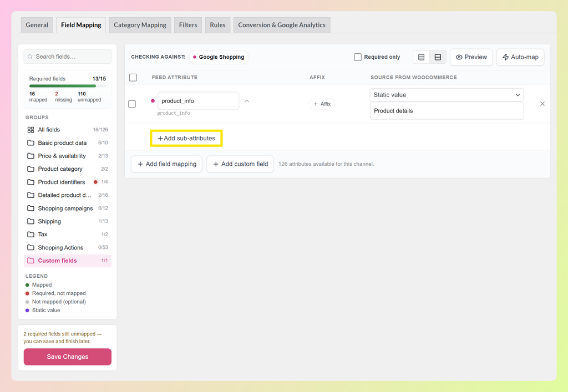Click the All fields grid icon
Image resolution: width=568 pixels, height=392 pixels.
point(31,130)
